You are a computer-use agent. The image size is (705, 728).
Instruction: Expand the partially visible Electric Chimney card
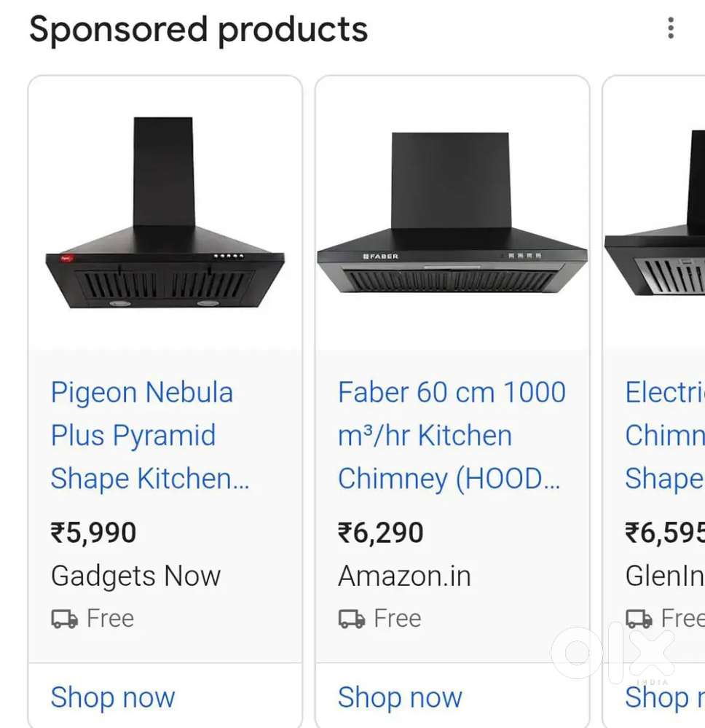(x=654, y=401)
